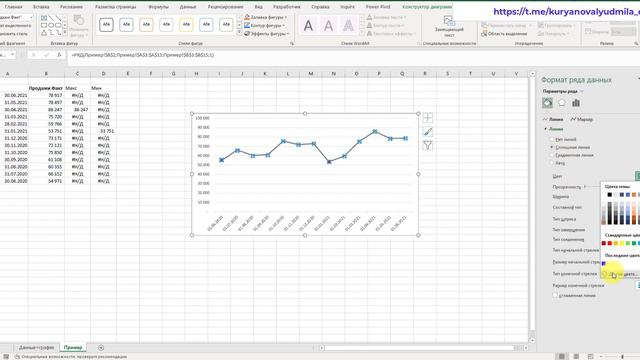Open WordArt Styles dialog launcher

419,43
